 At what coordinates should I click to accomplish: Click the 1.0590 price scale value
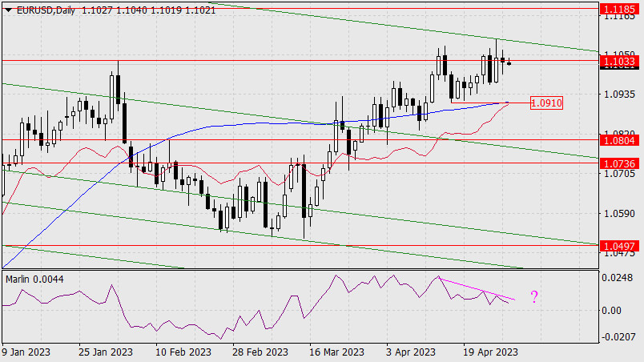pyautogui.click(x=619, y=213)
